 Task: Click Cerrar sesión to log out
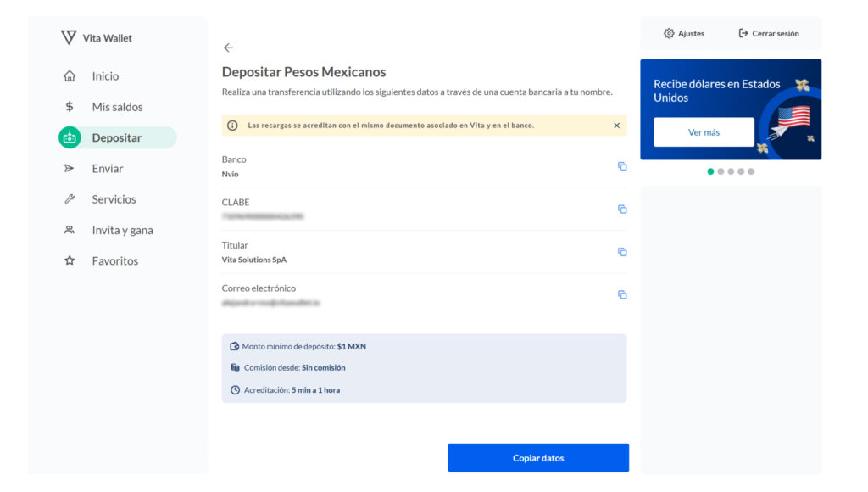[769, 34]
